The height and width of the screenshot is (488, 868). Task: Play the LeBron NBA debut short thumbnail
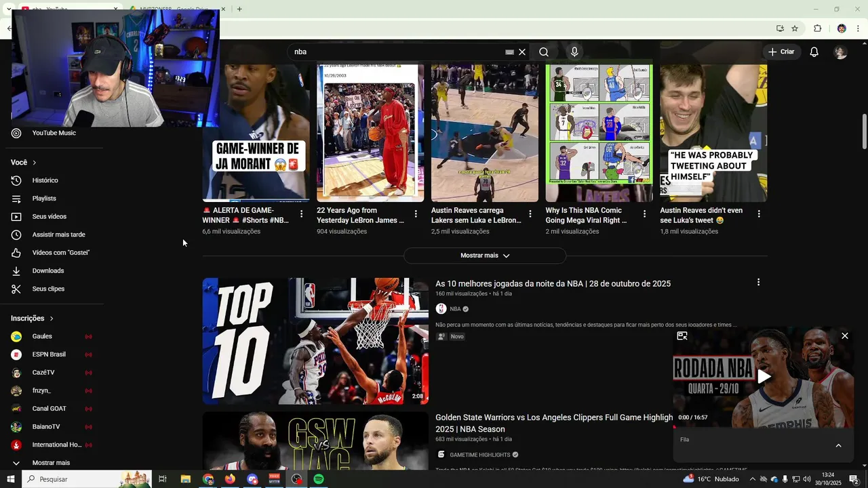coord(370,134)
